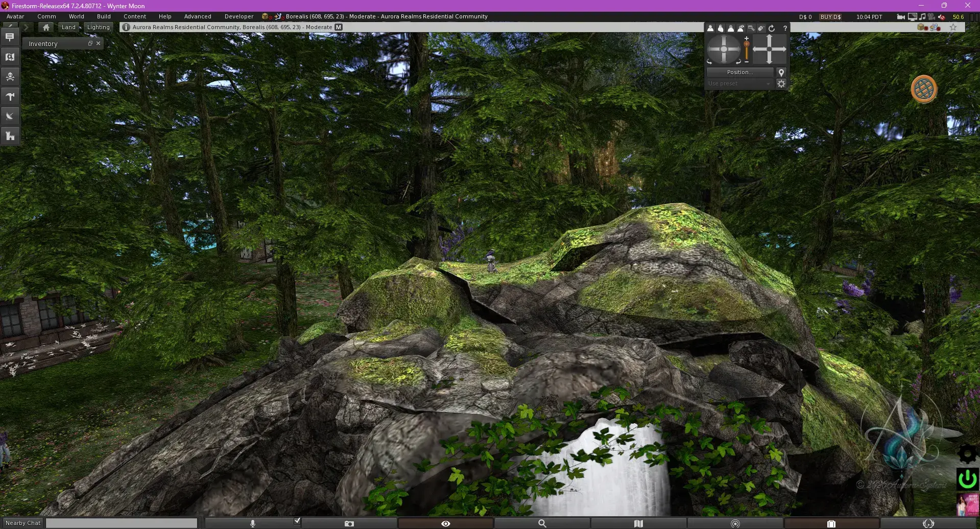Image resolution: width=980 pixels, height=529 pixels.
Task: Reset camera view with refresh arrow
Action: coord(772,28)
